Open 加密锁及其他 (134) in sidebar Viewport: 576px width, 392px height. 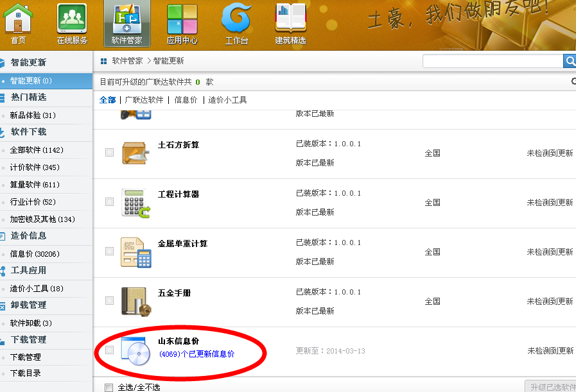click(x=46, y=219)
